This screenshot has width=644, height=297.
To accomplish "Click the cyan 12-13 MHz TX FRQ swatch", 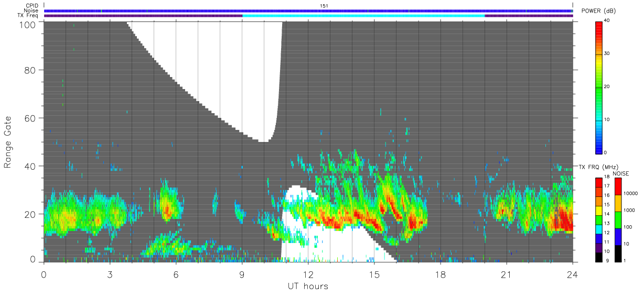I will point(599,228).
